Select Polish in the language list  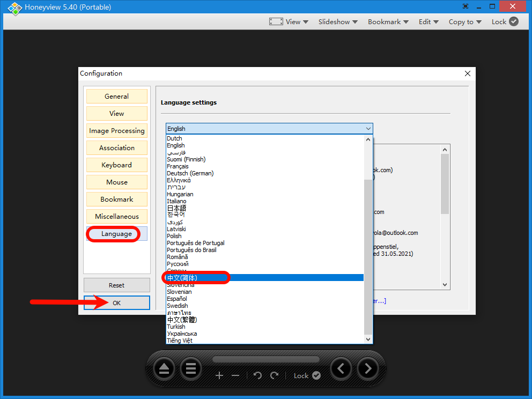coord(264,236)
